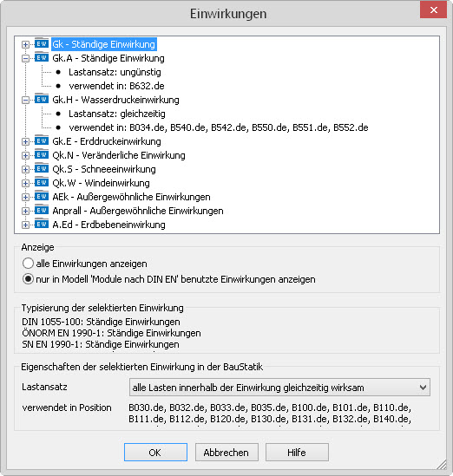The height and width of the screenshot is (476, 453).
Task: Click the EW icon of Qk.S Schneeeinwirkung
Action: tap(42, 168)
